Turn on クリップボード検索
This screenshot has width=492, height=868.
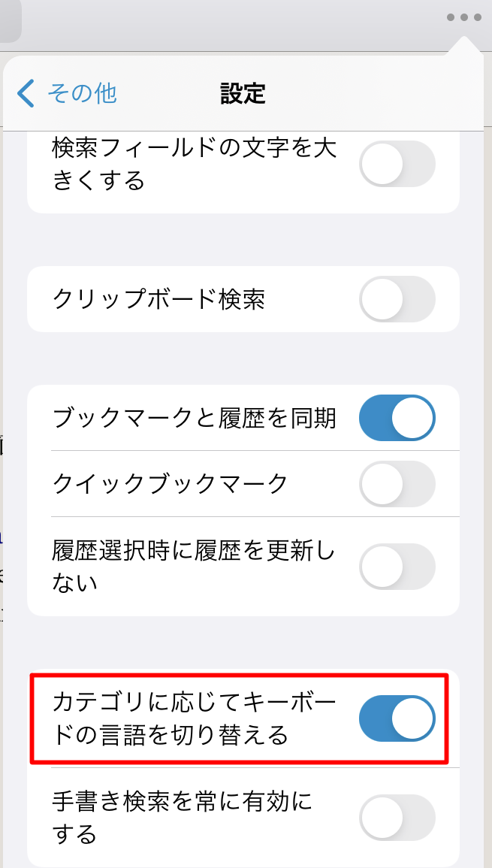[x=397, y=298]
